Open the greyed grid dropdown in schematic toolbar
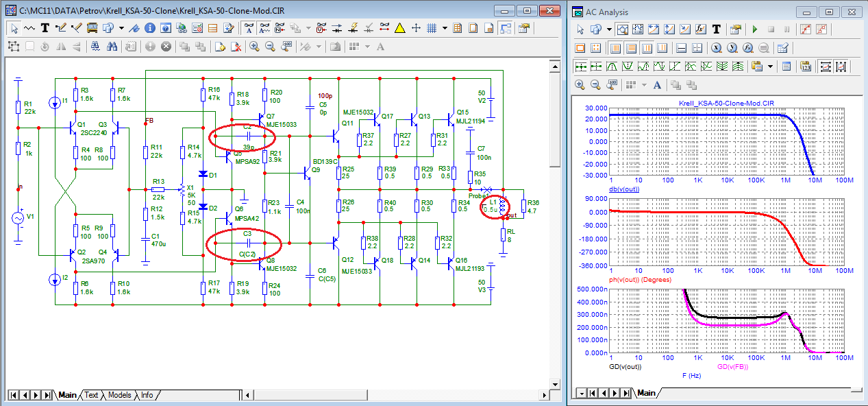 tap(367, 47)
